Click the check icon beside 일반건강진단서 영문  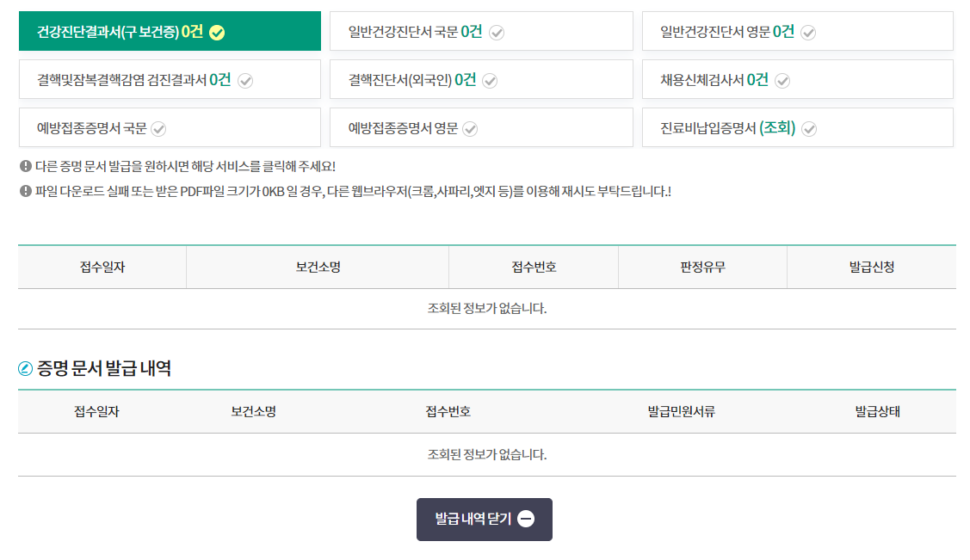(x=807, y=31)
